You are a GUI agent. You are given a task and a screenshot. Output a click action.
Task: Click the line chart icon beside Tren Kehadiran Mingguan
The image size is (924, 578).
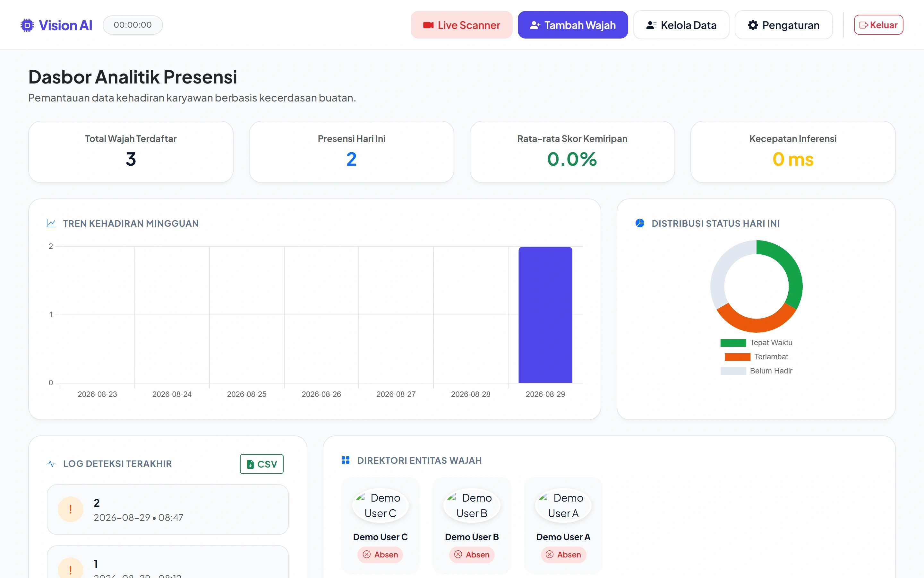click(51, 223)
